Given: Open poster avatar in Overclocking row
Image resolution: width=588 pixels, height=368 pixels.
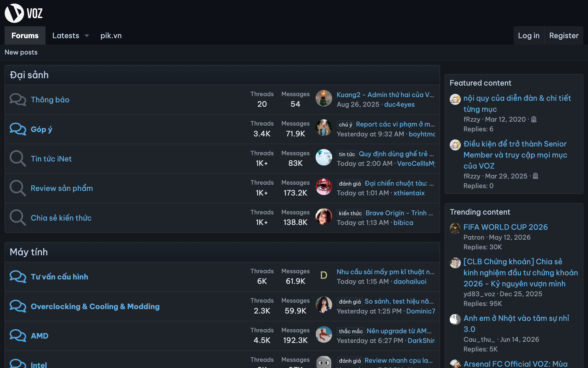Looking at the screenshot, I should pyautogui.click(x=324, y=305).
